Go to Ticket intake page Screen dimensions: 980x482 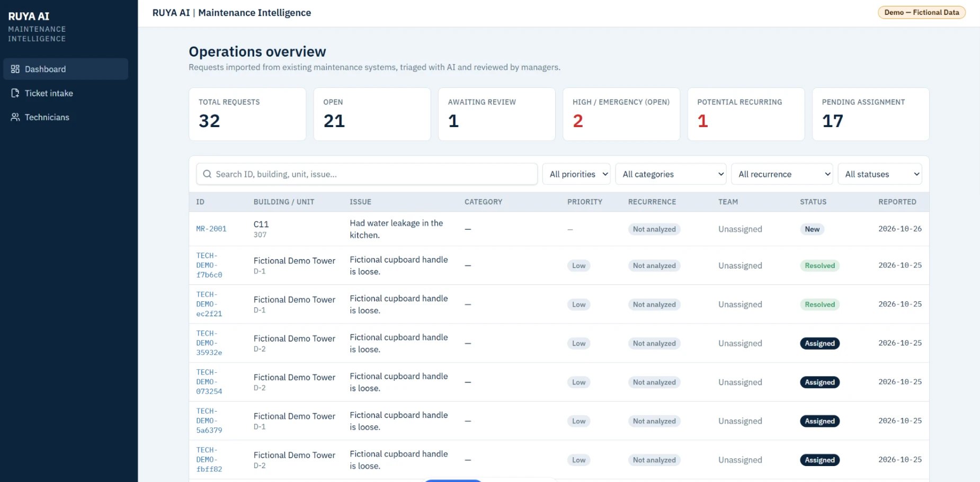pyautogui.click(x=66, y=93)
